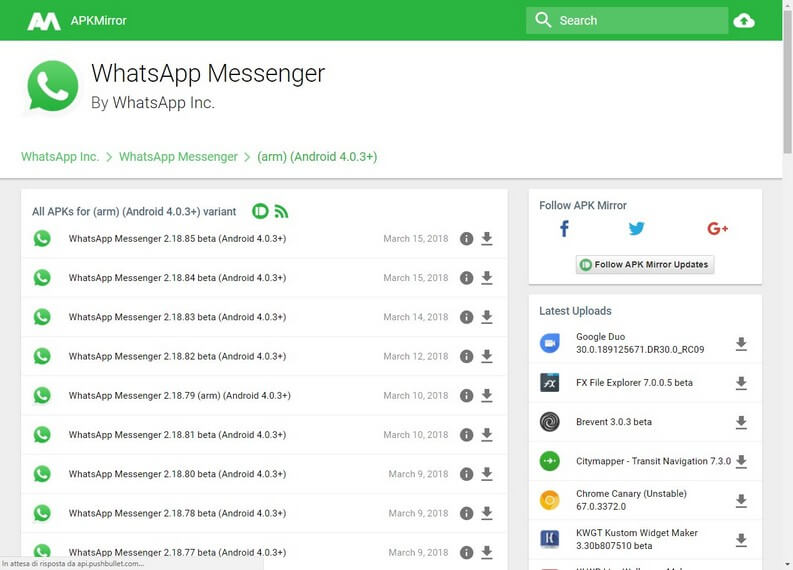This screenshot has height=570, width=793.
Task: Open the RSS feed icon for variant
Action: click(281, 211)
